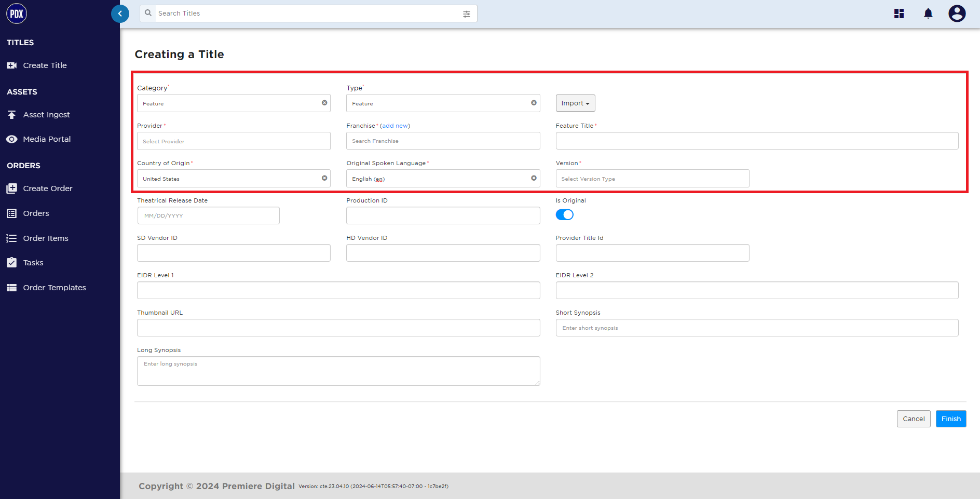The height and width of the screenshot is (499, 980).
Task: Open the dashboard grid icon
Action: pos(899,14)
